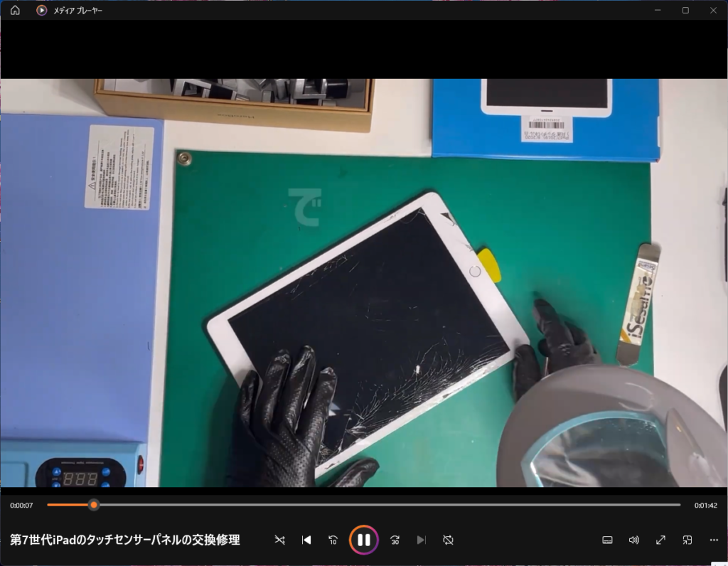Click the Media Player app icon
Viewport: 728px width, 566px height.
(42, 11)
